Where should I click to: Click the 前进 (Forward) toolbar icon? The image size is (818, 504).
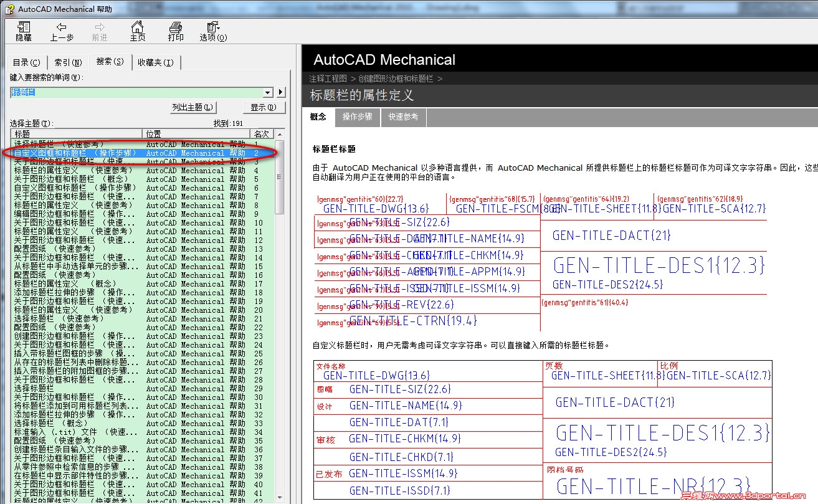pos(100,31)
